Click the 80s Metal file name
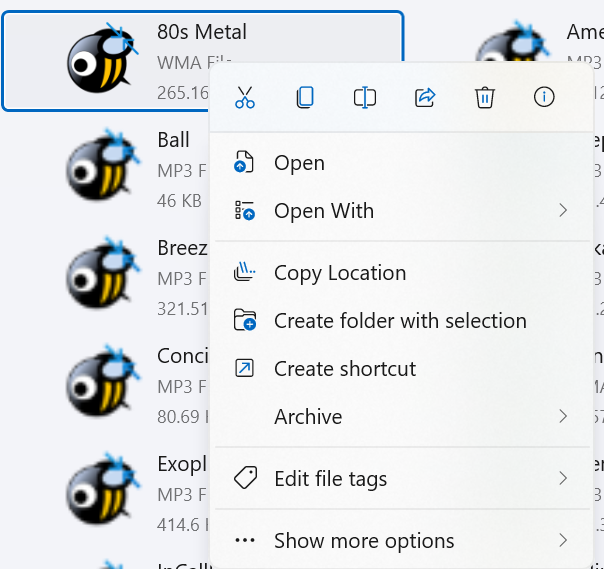604x569 pixels. [x=202, y=32]
